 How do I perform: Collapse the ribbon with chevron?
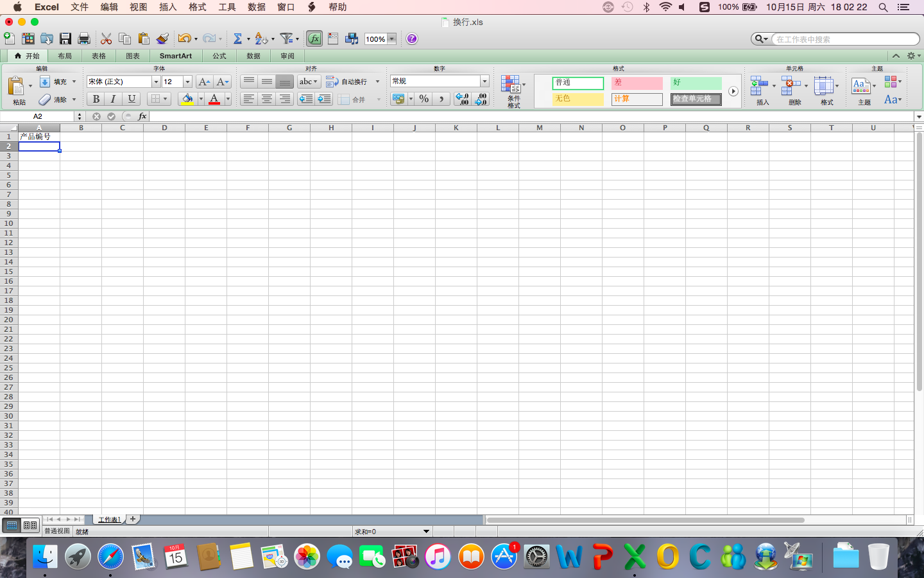896,56
